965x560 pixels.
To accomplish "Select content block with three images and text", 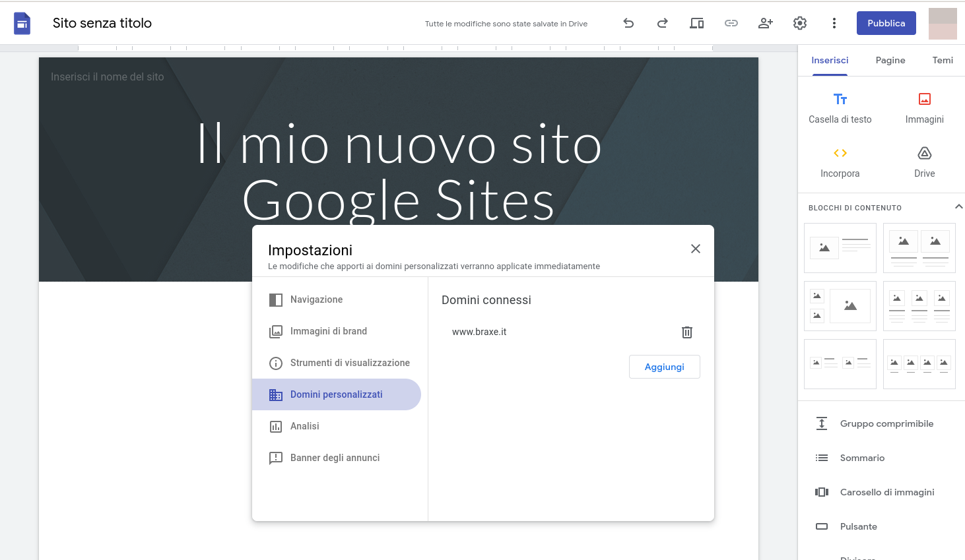I will pyautogui.click(x=919, y=306).
